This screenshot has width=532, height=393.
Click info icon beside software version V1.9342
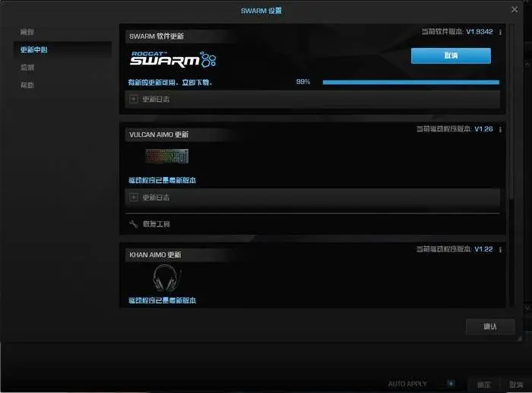[500, 32]
